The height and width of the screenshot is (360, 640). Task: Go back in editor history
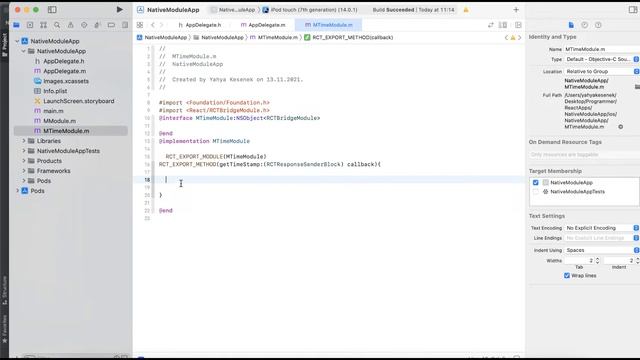click(153, 25)
